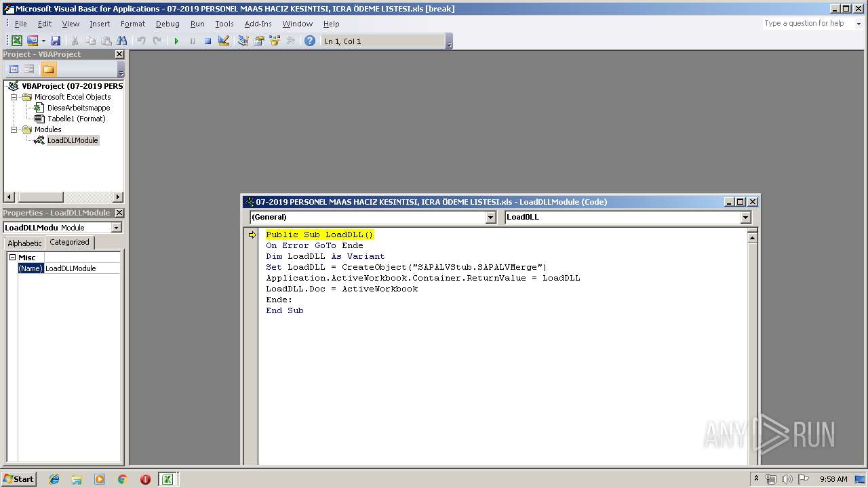868x488 pixels.
Task: Open Windows Explorer folder taskbar icon
Action: click(77, 479)
